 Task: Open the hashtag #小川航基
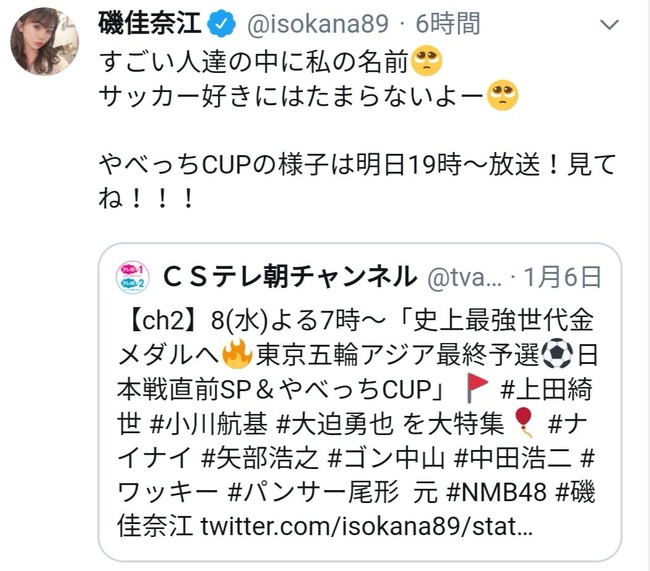(x=209, y=424)
